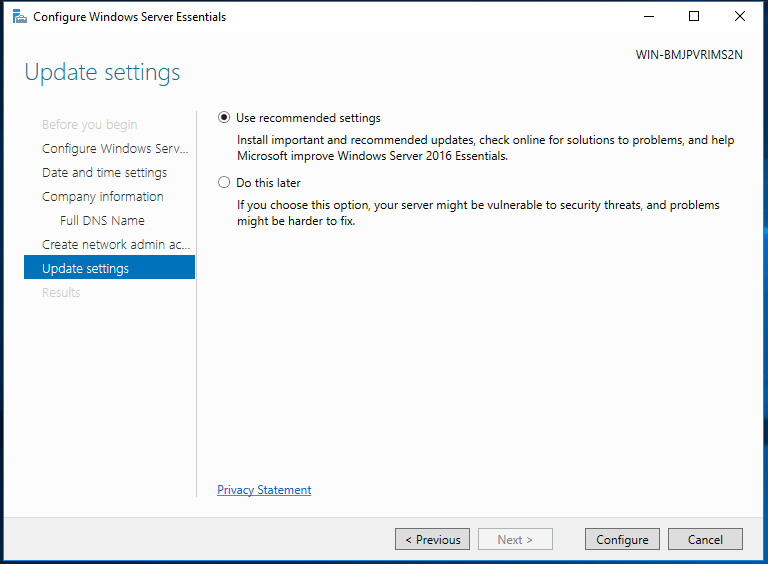Maximize the configuration wizard window
Screen dimensions: 768x564
click(694, 16)
